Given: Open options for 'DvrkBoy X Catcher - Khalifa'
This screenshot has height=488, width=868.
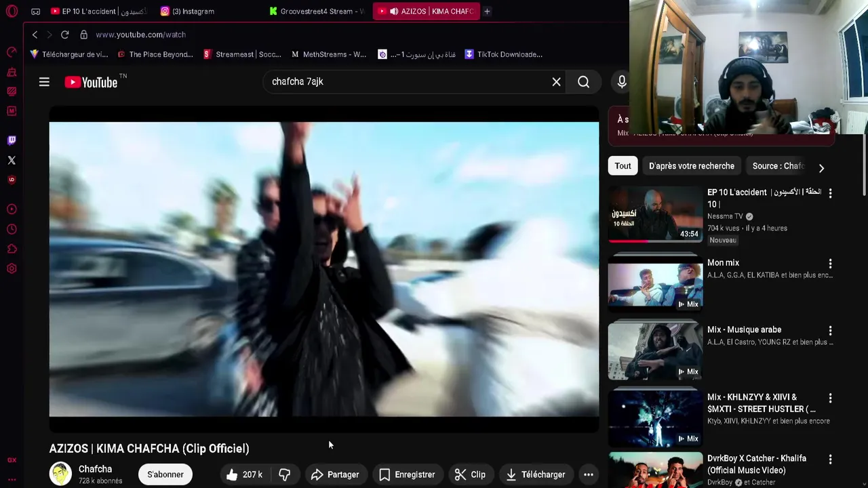Looking at the screenshot, I should (x=830, y=459).
